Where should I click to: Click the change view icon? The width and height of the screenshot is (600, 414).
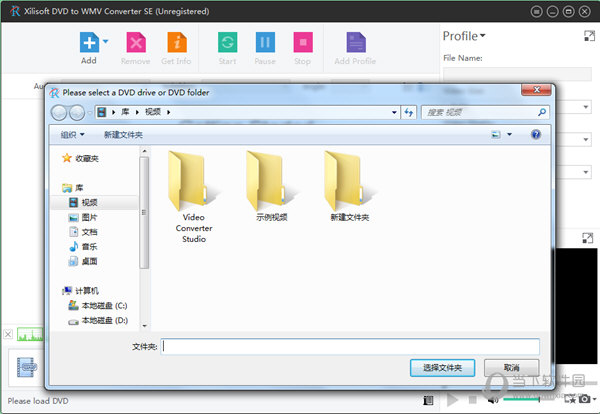click(496, 135)
